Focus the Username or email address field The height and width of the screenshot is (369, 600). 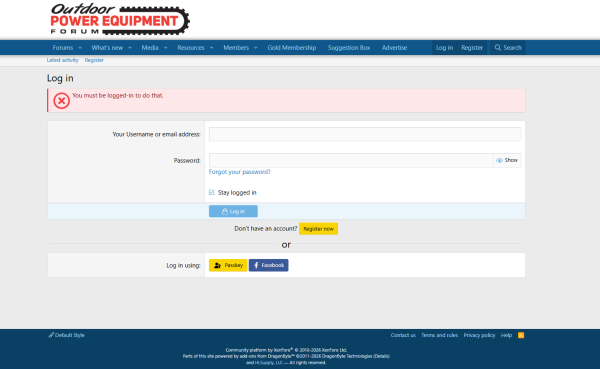click(x=365, y=134)
